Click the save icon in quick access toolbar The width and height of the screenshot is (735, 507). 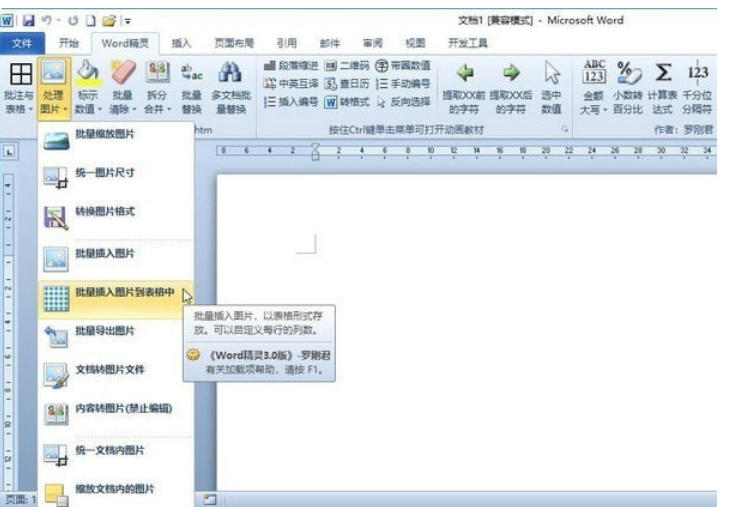(x=27, y=20)
